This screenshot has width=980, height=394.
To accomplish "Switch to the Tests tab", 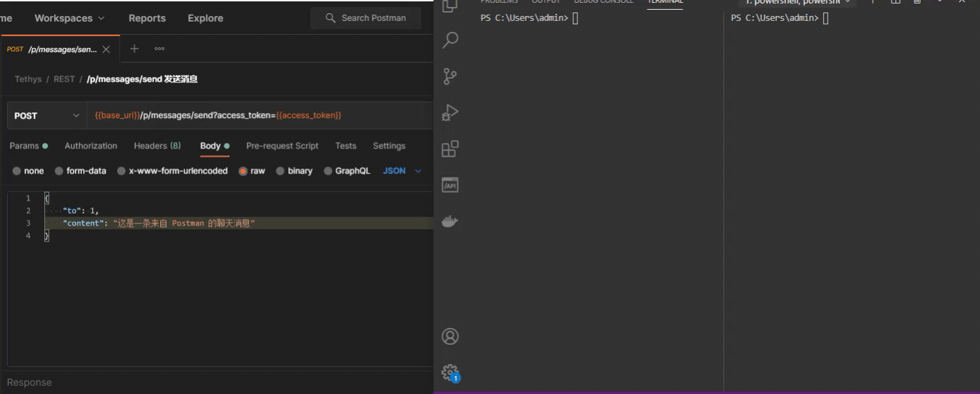I will (x=346, y=146).
